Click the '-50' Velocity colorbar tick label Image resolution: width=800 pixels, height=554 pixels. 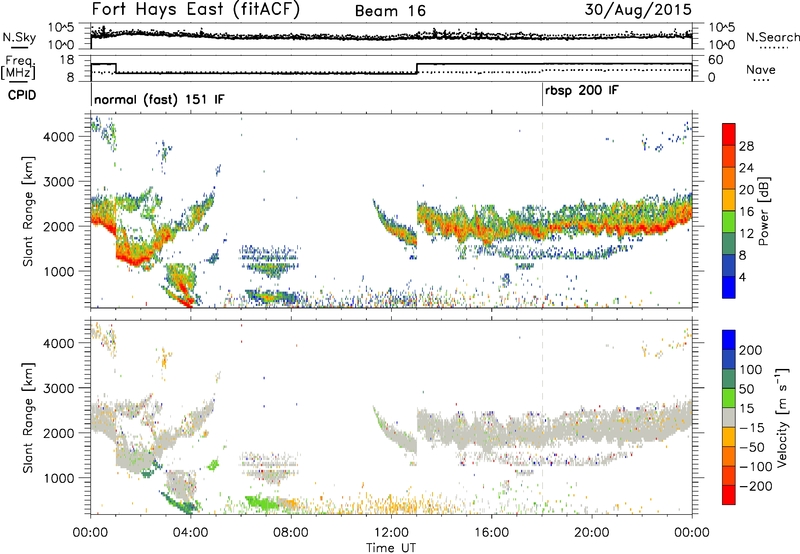pyautogui.click(x=752, y=447)
